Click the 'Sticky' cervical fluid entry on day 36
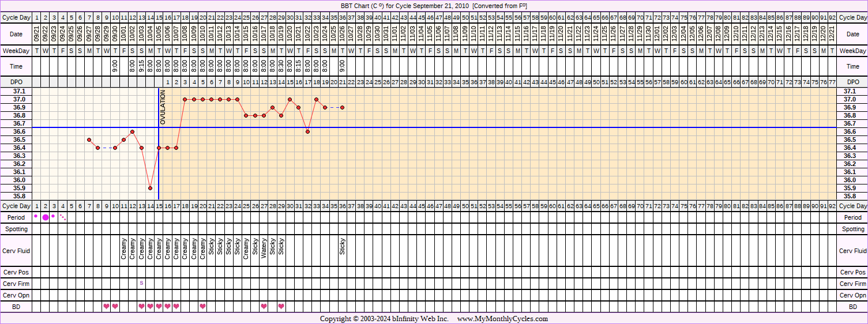This screenshot has width=868, height=324. pos(343,247)
